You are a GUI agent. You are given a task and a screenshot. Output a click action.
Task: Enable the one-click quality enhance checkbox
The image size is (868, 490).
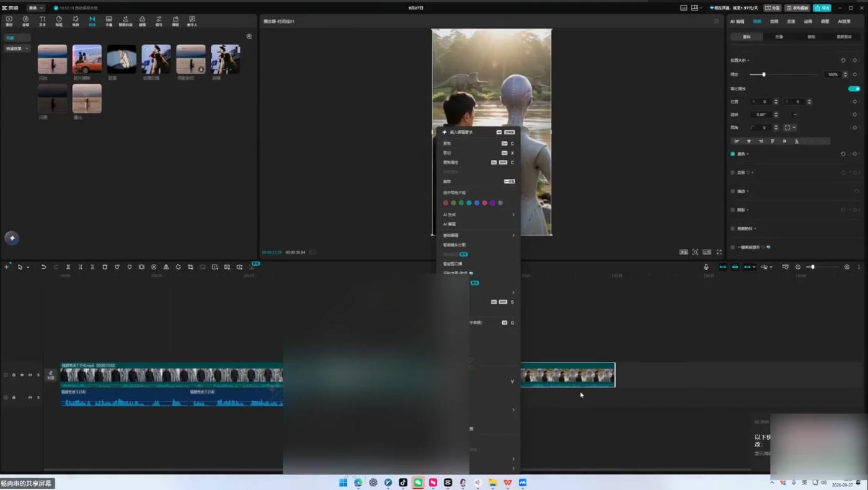(x=733, y=247)
